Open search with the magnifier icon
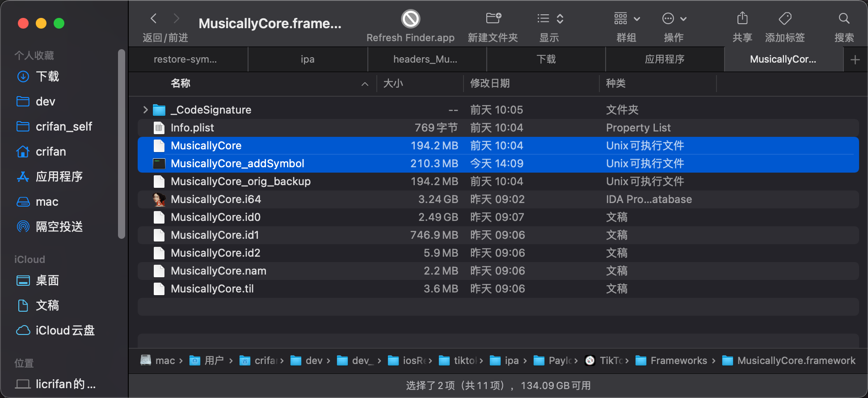Image resolution: width=868 pixels, height=398 pixels. coord(844,19)
